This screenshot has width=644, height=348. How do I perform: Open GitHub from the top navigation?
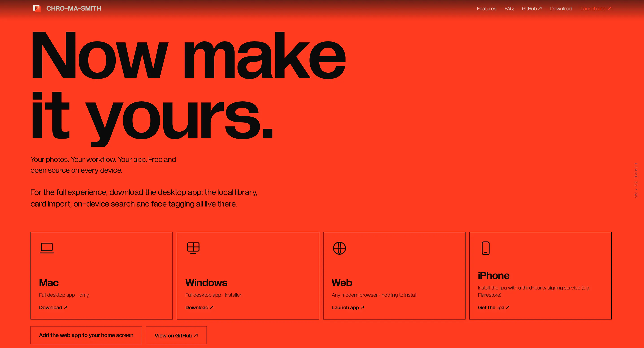[531, 9]
